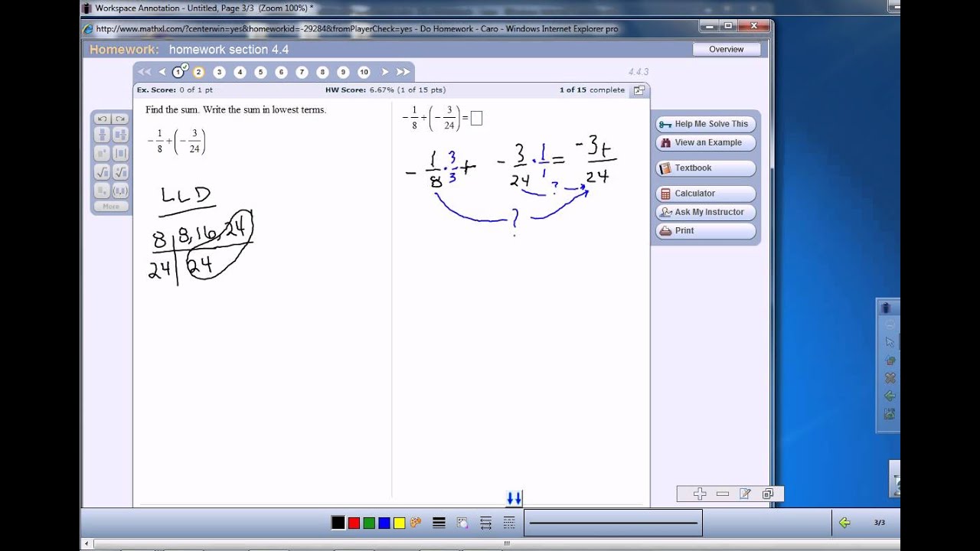Insert an exponent template
The height and width of the screenshot is (551, 980).
(103, 154)
